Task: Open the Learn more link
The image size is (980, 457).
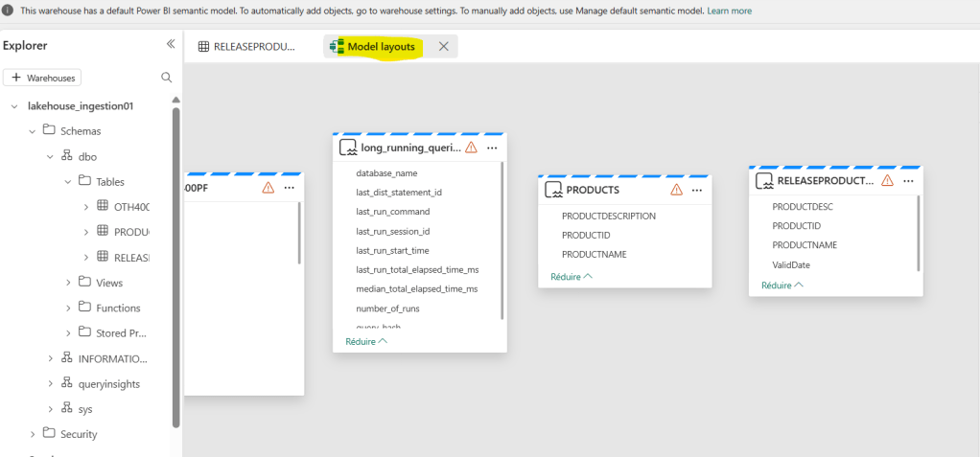Action: [730, 11]
